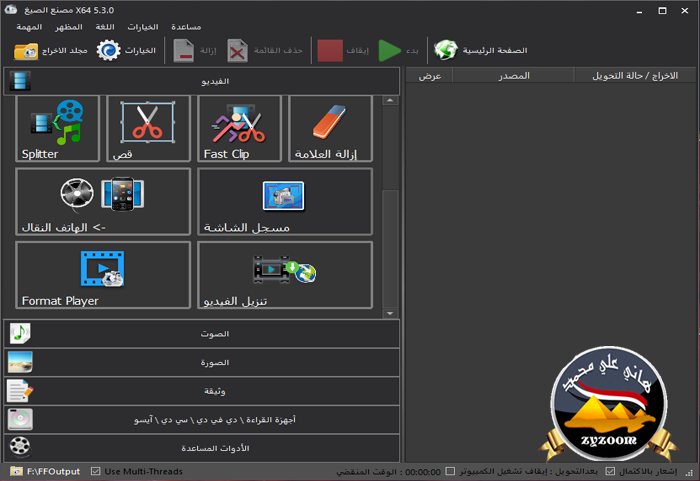Image resolution: width=700 pixels, height=481 pixels.
Task: Click the F:\FFOutput output path
Action: click(x=53, y=472)
